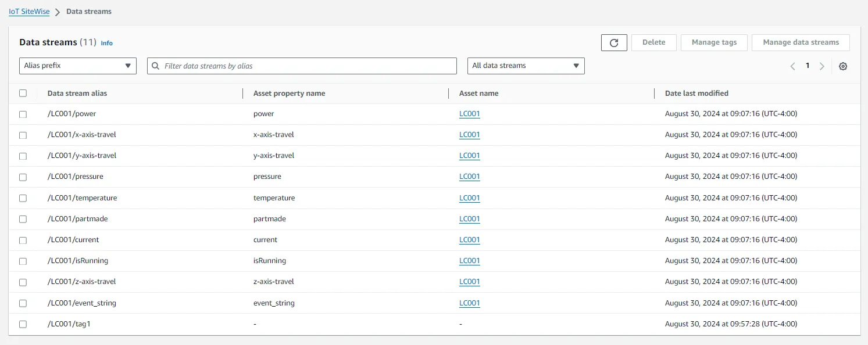Click the Delete button
868x345 pixels.
click(x=654, y=42)
